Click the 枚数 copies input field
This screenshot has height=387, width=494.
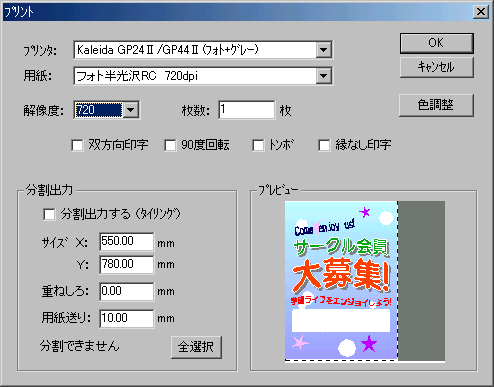point(247,110)
